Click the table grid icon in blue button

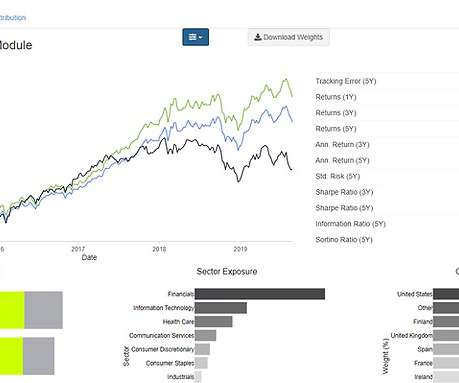[192, 37]
